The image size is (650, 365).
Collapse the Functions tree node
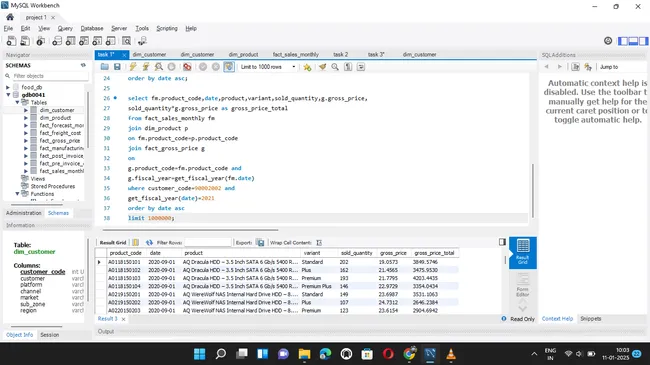click(x=17, y=194)
